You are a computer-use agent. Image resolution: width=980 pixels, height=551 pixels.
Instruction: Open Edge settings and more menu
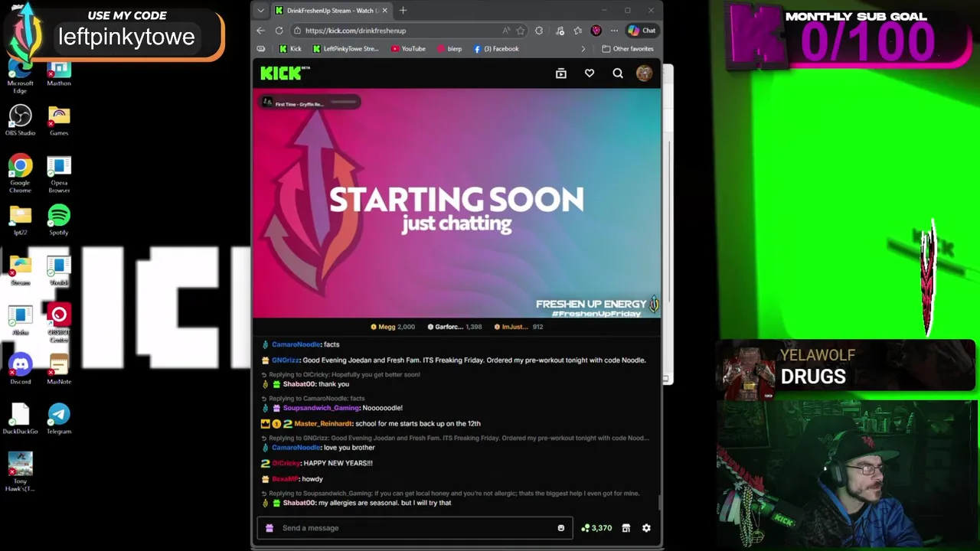point(614,31)
